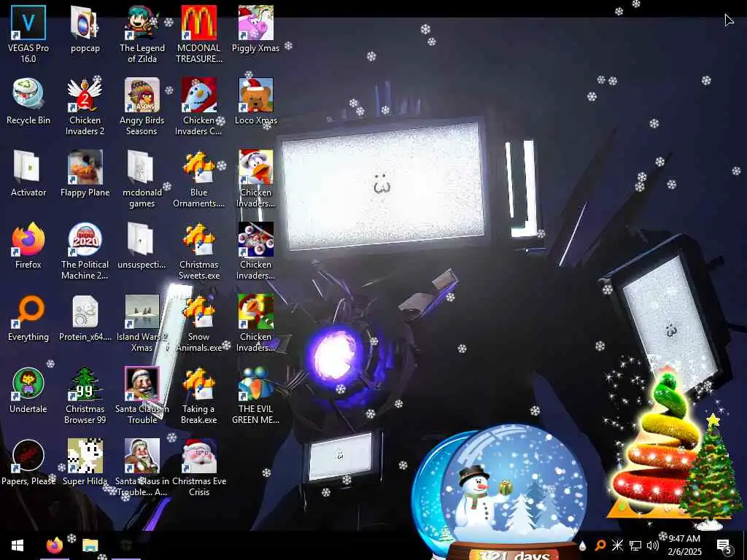Open THE EVIL GREEN ME... shortcut
This screenshot has height=560, width=747.
click(256, 396)
